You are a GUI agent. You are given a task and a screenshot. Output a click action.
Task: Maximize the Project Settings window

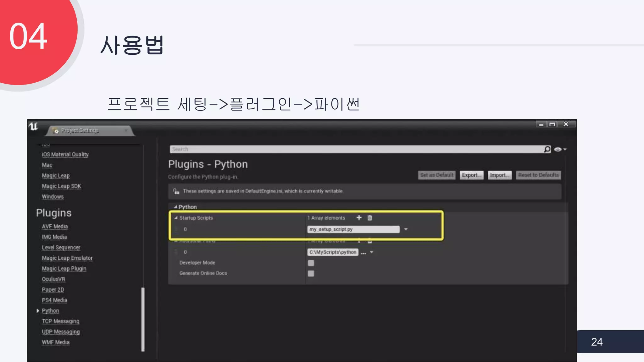[552, 124]
